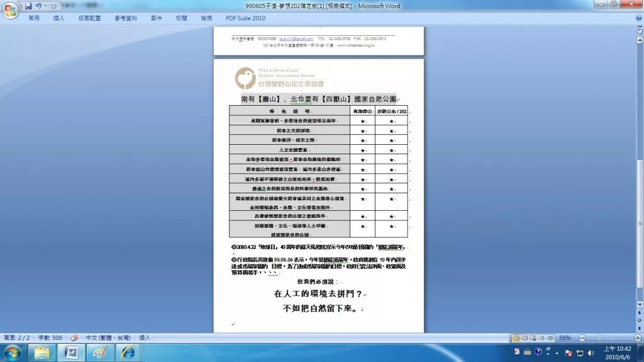Open the Windows Start menu
644x362 pixels.
coord(12,353)
